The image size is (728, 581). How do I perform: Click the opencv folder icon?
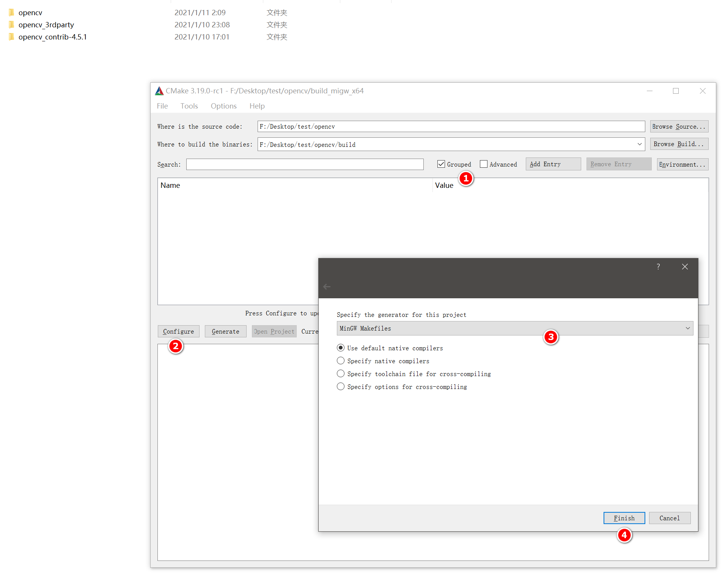coord(12,13)
